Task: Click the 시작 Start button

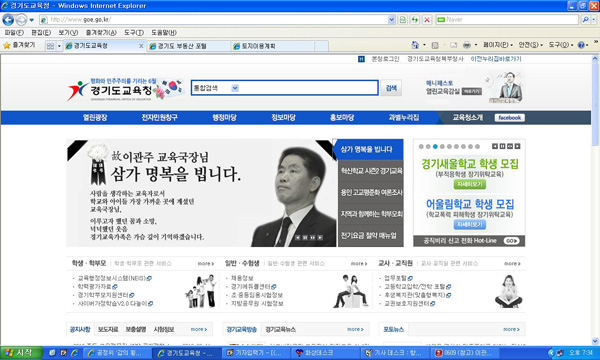Action: 20,352
